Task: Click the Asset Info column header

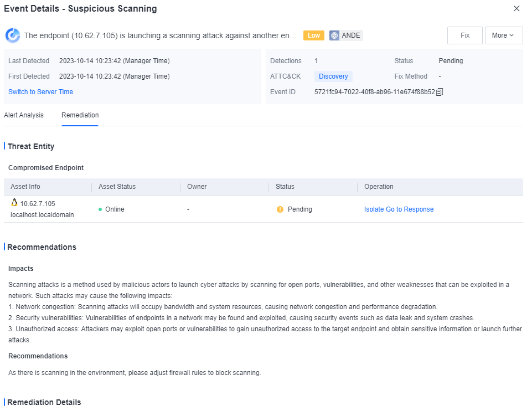Action: coord(25,187)
